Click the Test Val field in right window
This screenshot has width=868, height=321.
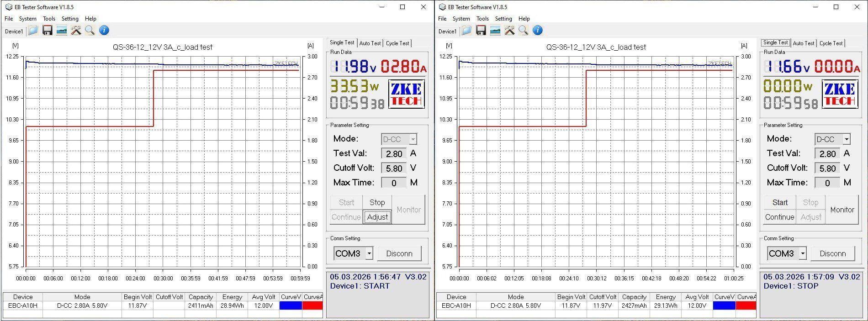pos(827,154)
